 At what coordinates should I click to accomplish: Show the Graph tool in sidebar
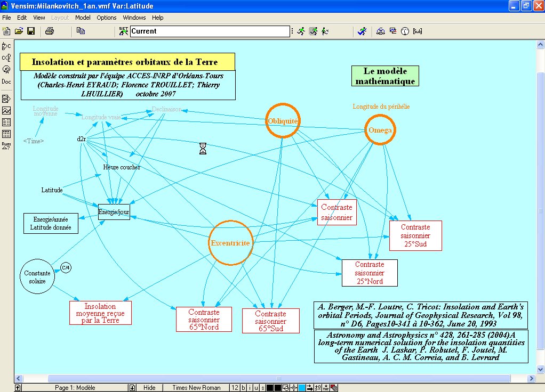(6, 110)
